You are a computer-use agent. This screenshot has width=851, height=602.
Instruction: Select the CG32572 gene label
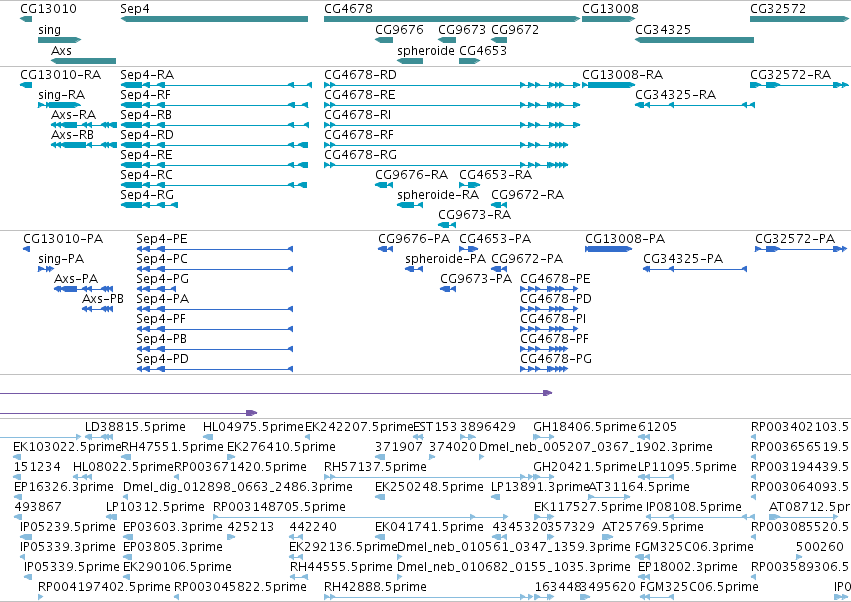pos(778,9)
